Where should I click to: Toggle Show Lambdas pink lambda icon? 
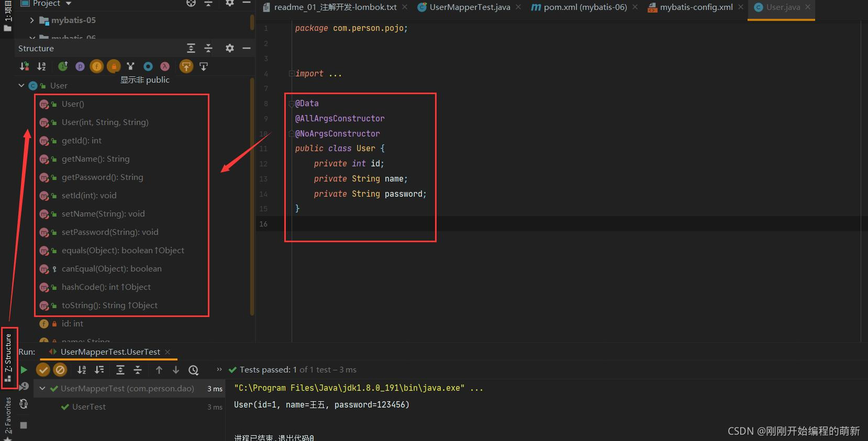[x=165, y=66]
